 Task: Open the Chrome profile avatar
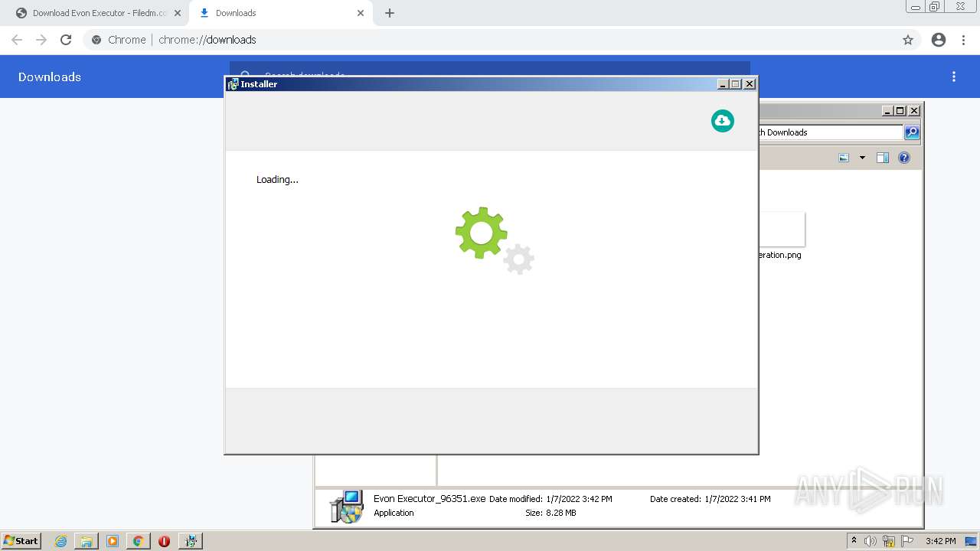[x=939, y=40]
